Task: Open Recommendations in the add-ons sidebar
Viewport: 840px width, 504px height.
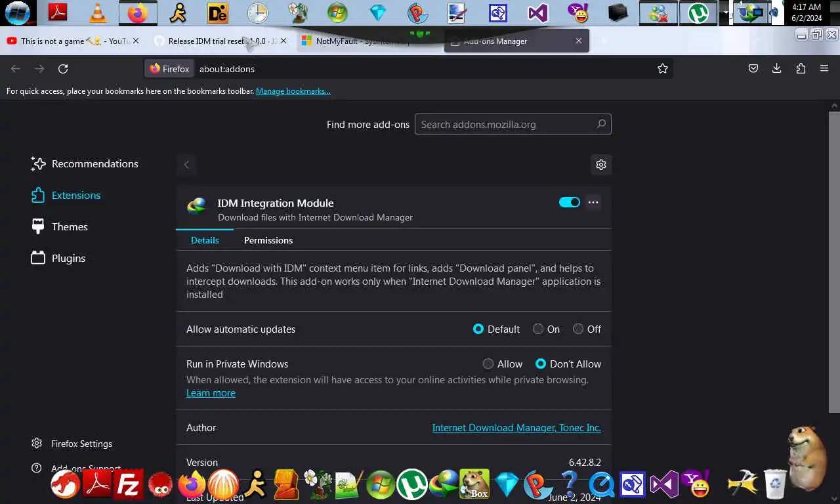Action: coord(85,164)
